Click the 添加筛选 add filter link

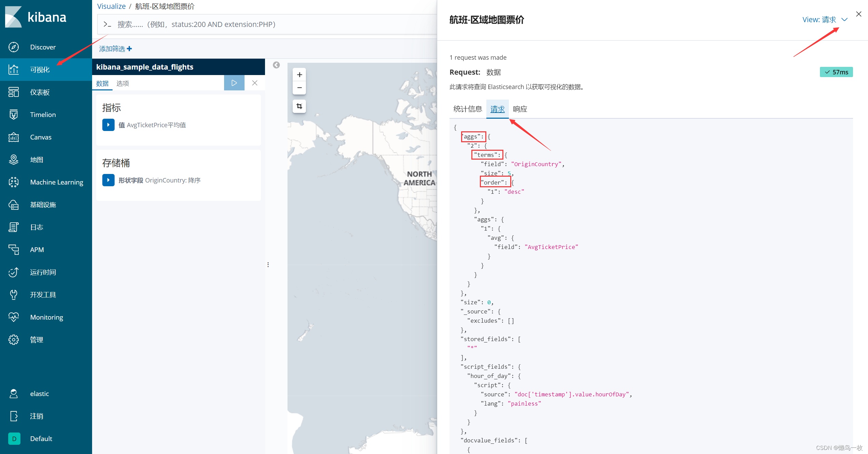click(115, 49)
